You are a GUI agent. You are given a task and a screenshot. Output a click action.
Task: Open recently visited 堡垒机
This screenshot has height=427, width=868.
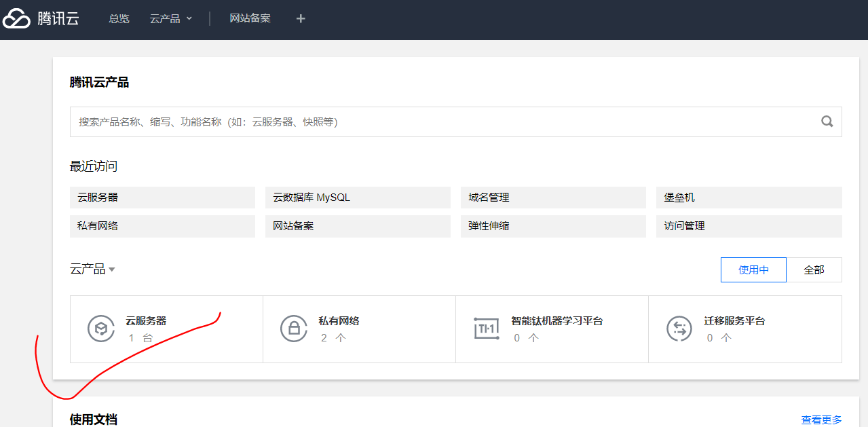coord(749,198)
